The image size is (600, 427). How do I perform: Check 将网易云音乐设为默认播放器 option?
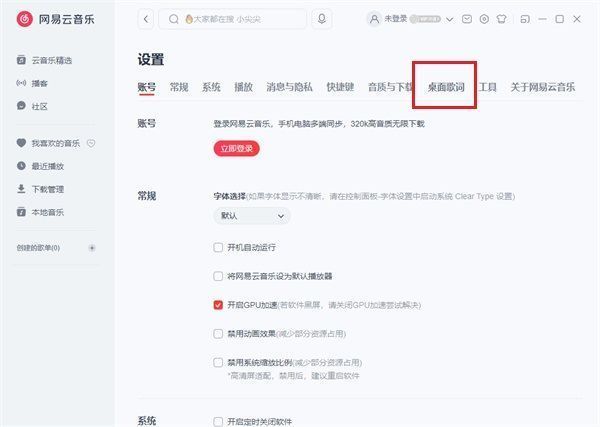point(219,275)
